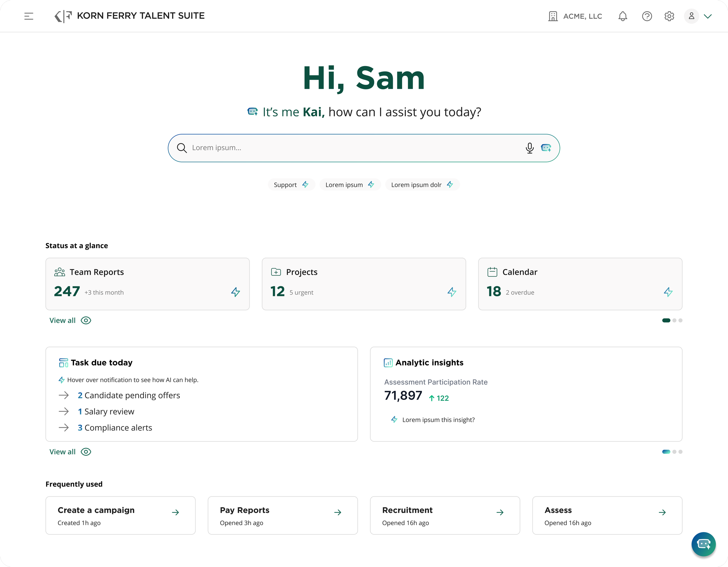This screenshot has height=567, width=728.
Task: Open settings with the gear icon
Action: 669,16
